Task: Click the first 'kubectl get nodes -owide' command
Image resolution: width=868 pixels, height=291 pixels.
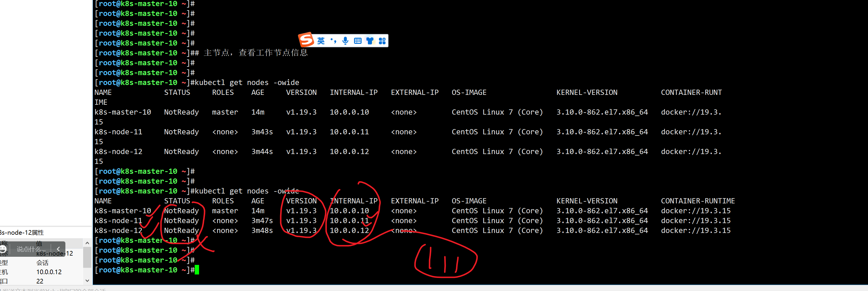Action: pyautogui.click(x=247, y=82)
